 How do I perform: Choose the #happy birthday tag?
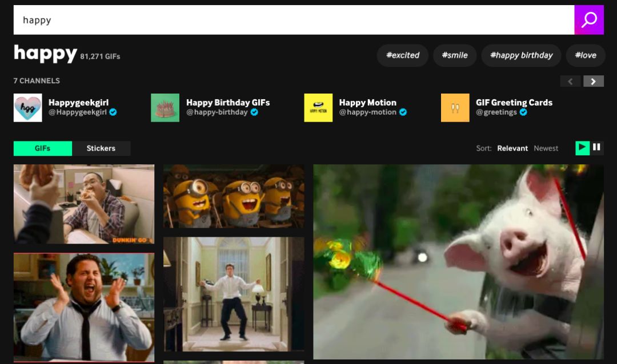(521, 55)
